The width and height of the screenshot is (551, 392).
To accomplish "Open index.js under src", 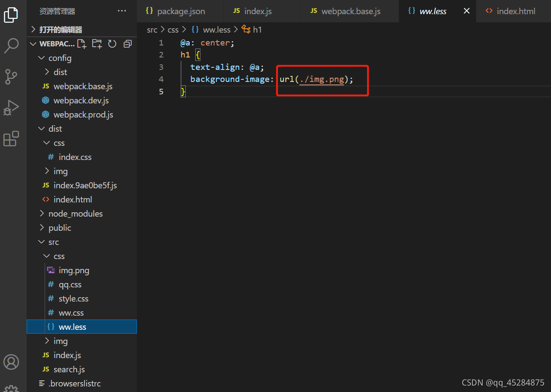I will tap(82, 355).
